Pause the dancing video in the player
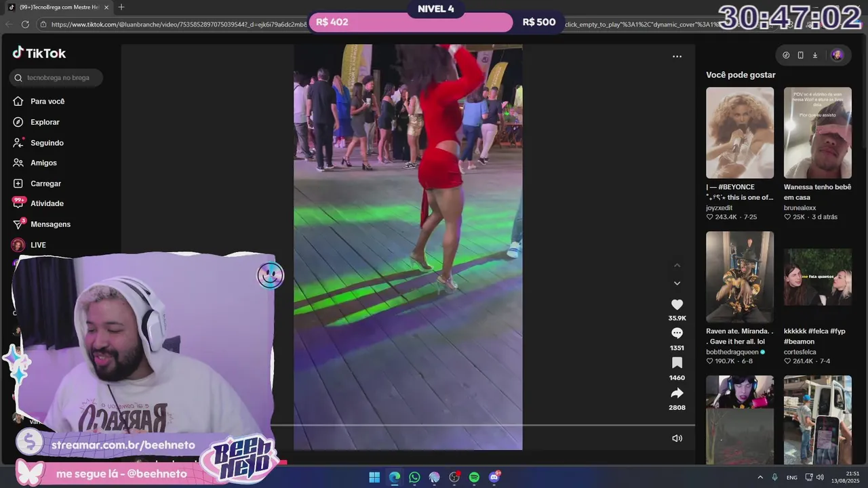868x488 pixels. [408, 247]
